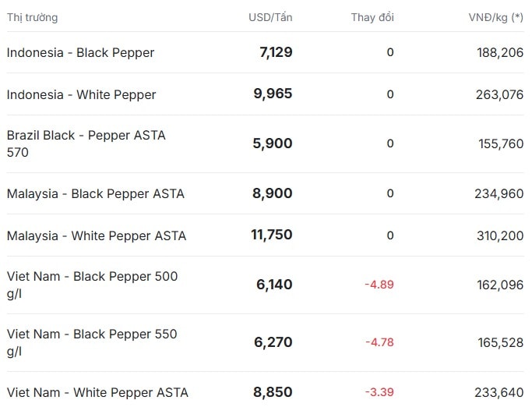Viewport: 532px width, 407px height.
Task: Select Malaysia - Black Pepper ASTA row
Action: tap(266, 193)
